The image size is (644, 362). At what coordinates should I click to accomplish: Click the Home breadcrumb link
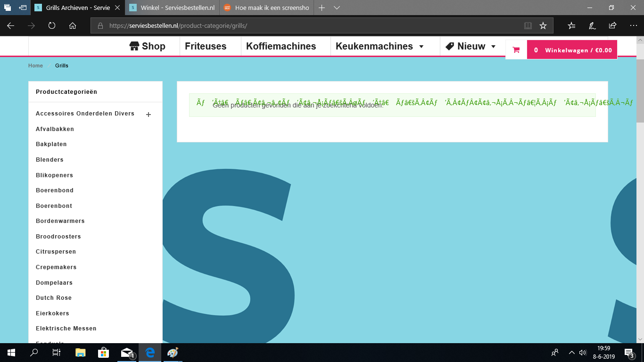click(35, 66)
